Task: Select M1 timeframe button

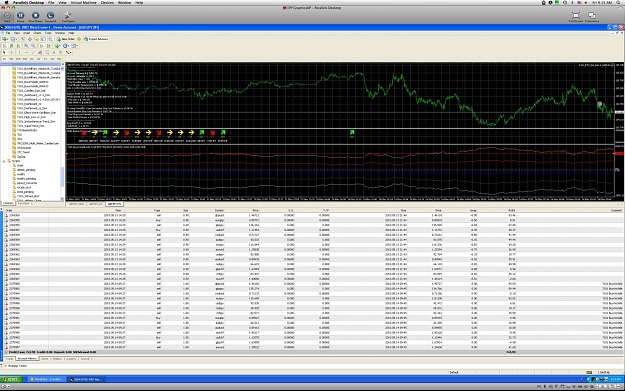Action: coord(4,59)
